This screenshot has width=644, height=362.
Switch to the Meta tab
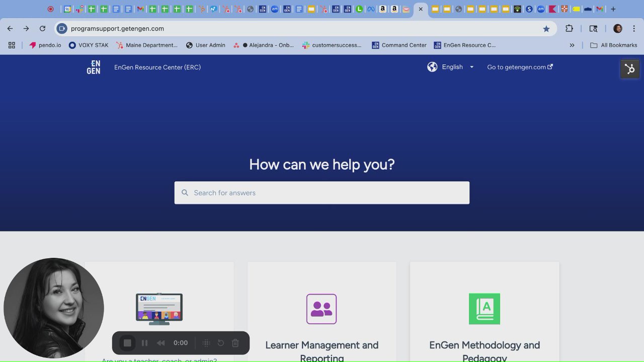(x=371, y=9)
